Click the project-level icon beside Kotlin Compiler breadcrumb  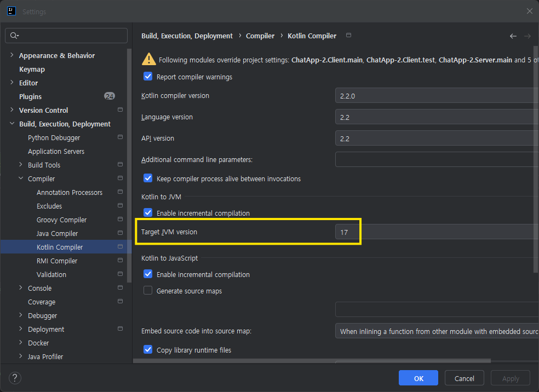(348, 35)
